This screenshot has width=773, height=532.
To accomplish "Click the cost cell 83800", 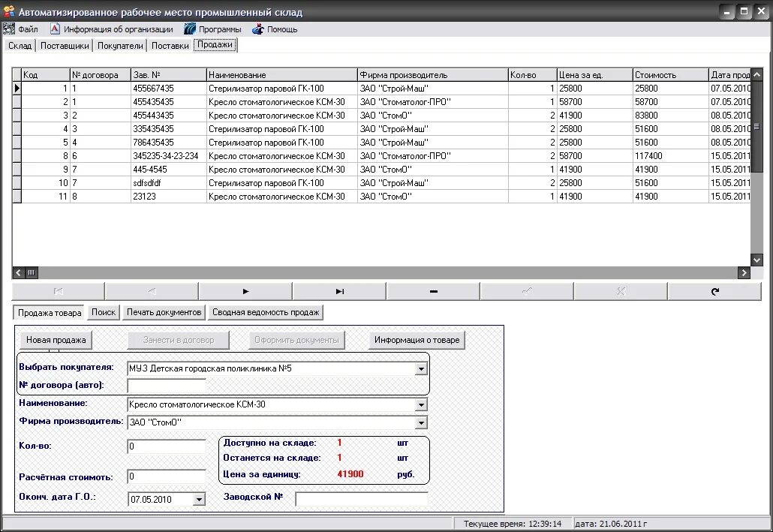I will point(670,116).
